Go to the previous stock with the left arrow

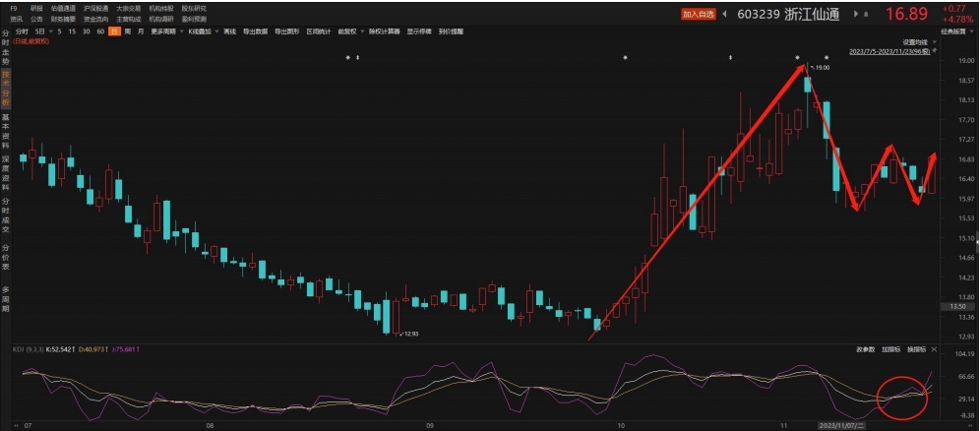pyautogui.click(x=724, y=14)
